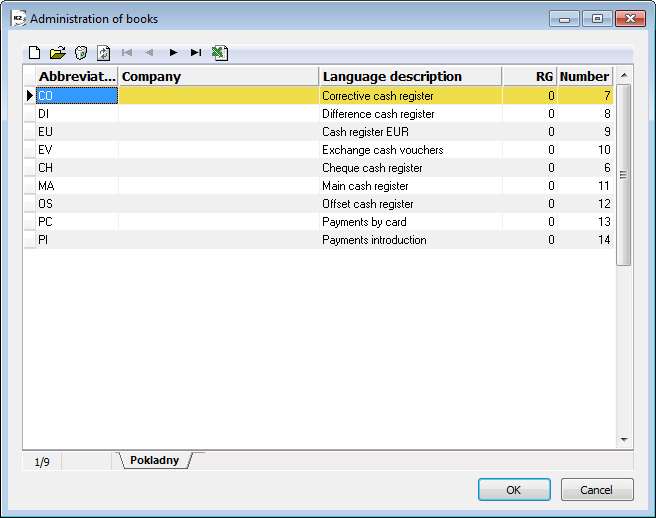This screenshot has height=518, width=656.
Task: Click the Refresh document toolbar icon
Action: click(103, 53)
